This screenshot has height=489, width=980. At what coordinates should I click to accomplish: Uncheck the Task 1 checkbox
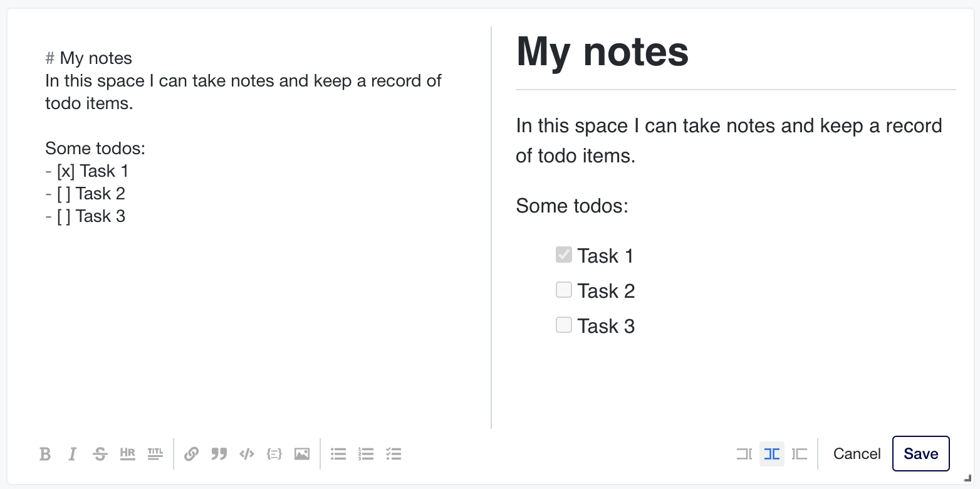pos(563,255)
